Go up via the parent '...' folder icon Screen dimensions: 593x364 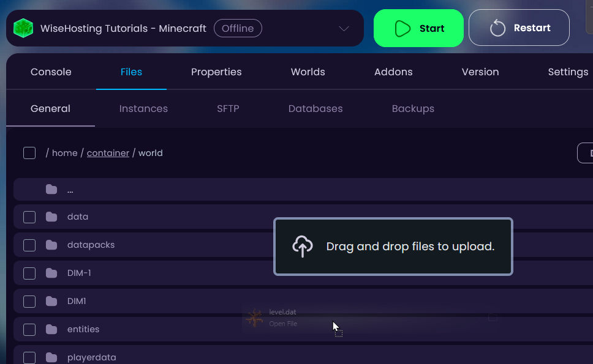tap(51, 189)
